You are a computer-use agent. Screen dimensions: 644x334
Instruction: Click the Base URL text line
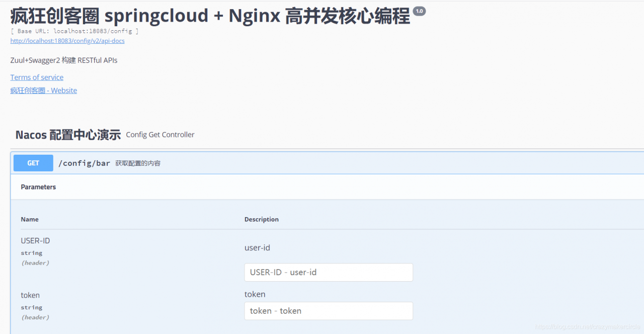[74, 31]
